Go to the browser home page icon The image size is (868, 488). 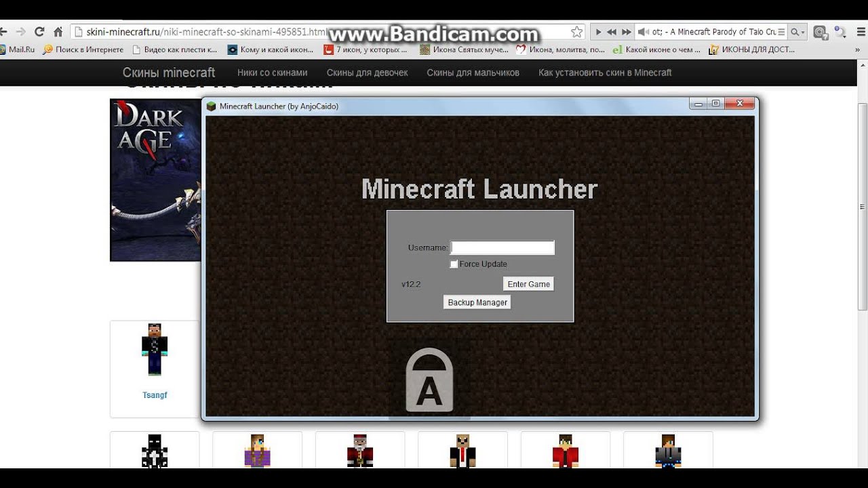click(58, 32)
